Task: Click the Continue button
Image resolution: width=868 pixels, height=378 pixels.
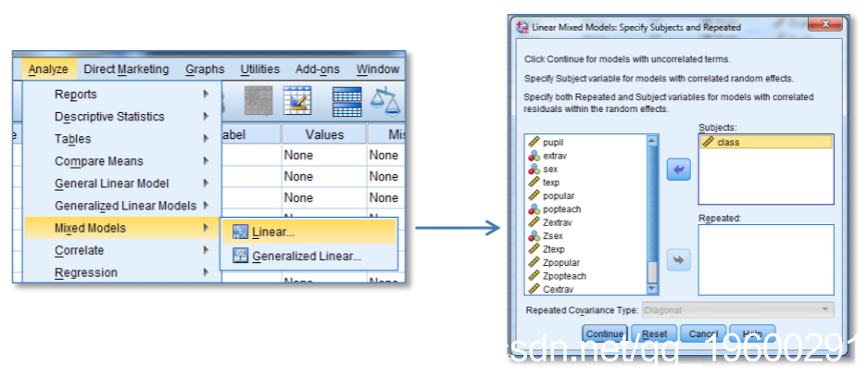Action: pos(605,334)
